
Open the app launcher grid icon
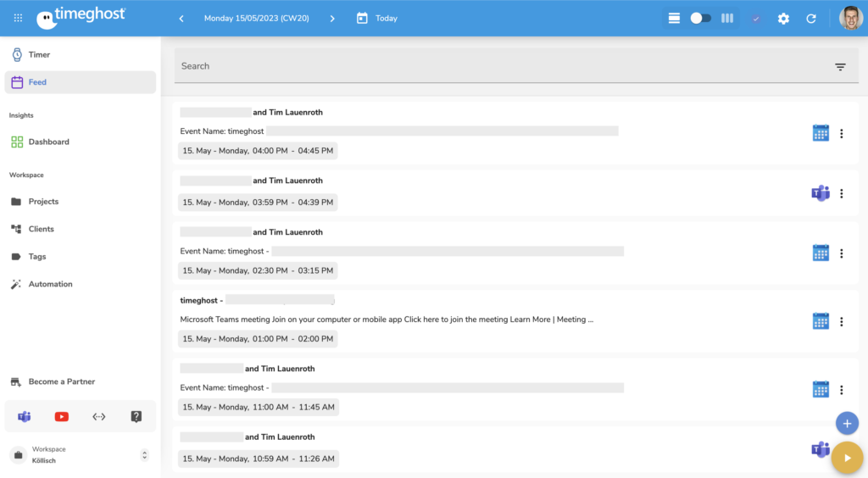(19, 18)
